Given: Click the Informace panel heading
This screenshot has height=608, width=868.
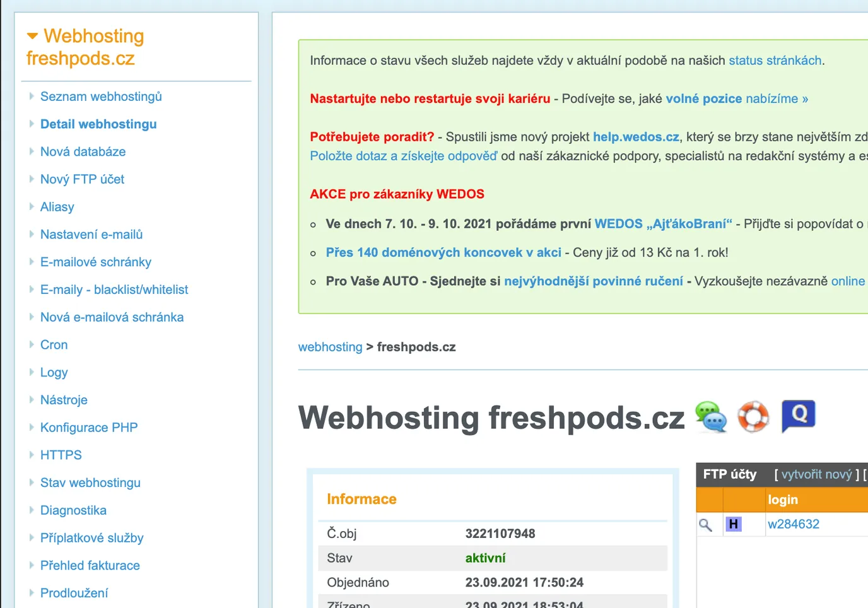Looking at the screenshot, I should (x=361, y=500).
